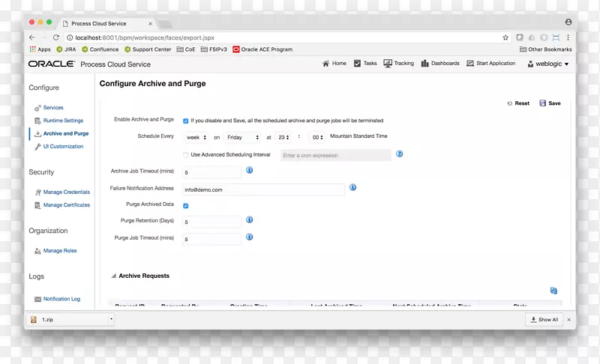Image resolution: width=600 pixels, height=364 pixels.
Task: Open the Tracking tab in top navigation
Action: pyautogui.click(x=398, y=64)
